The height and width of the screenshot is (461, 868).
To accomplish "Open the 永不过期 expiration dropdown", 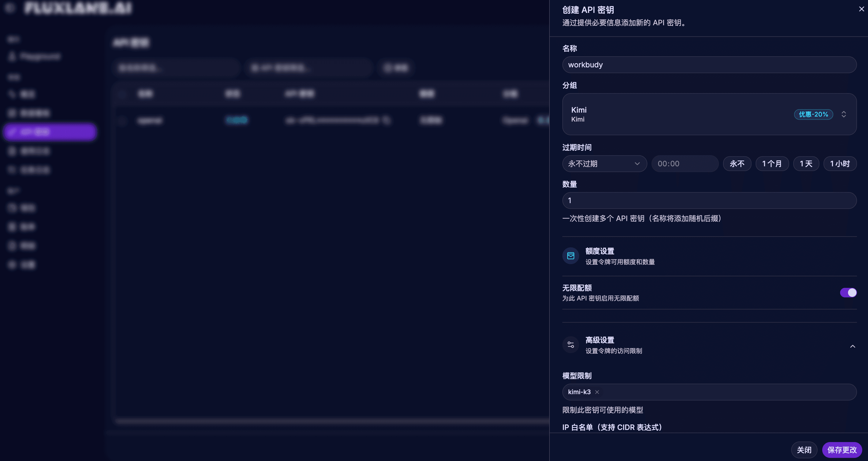I will tap(604, 164).
